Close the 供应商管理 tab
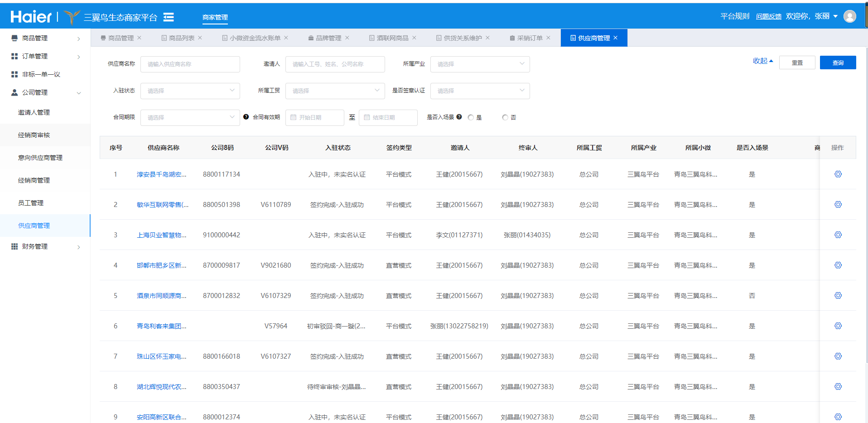Viewport: 868px width, 423px height. pos(615,38)
